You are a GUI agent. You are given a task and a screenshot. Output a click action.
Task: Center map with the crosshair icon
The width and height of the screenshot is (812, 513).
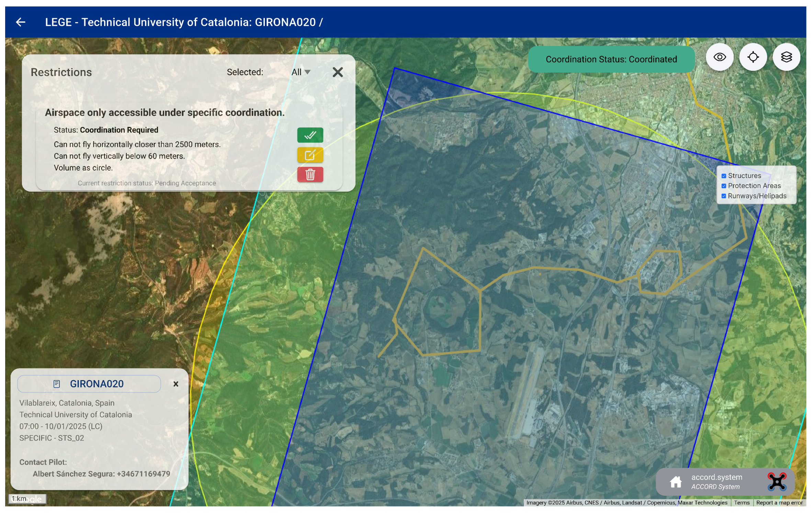pyautogui.click(x=753, y=57)
